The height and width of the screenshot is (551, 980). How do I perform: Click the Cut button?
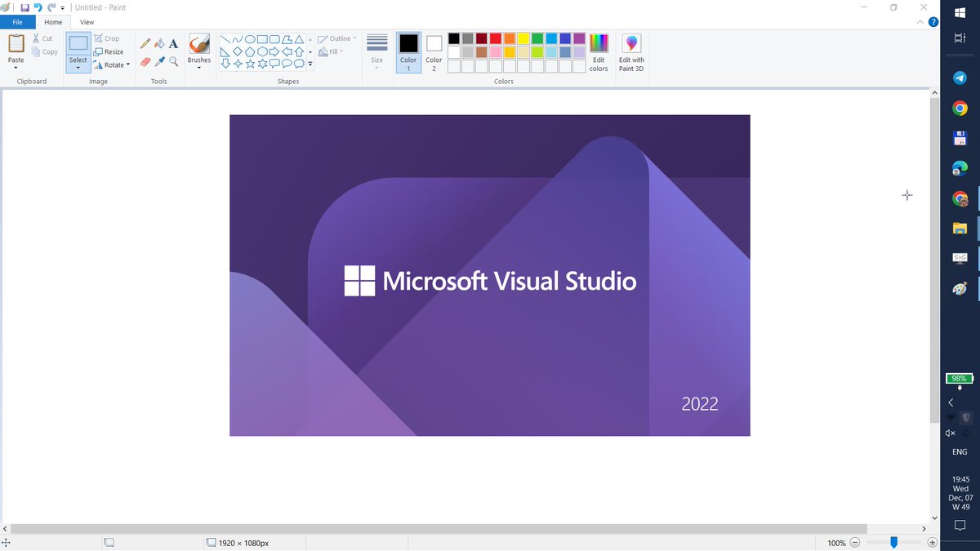[x=42, y=38]
